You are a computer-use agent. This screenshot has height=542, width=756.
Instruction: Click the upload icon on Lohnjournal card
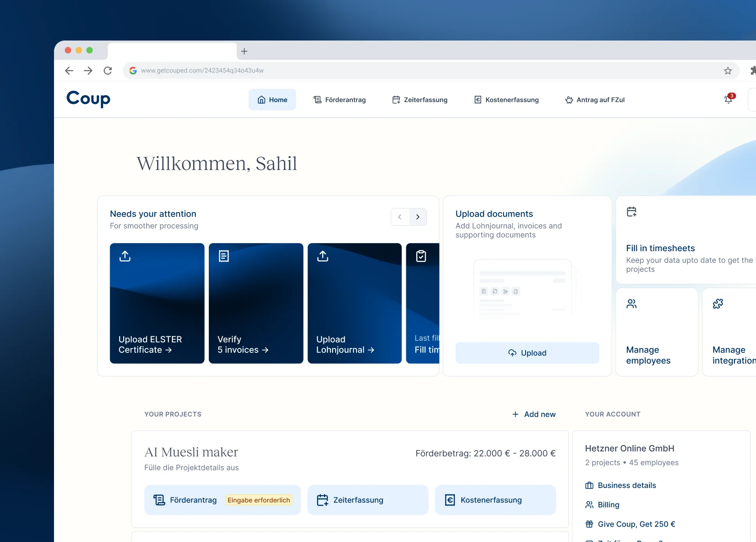[323, 256]
